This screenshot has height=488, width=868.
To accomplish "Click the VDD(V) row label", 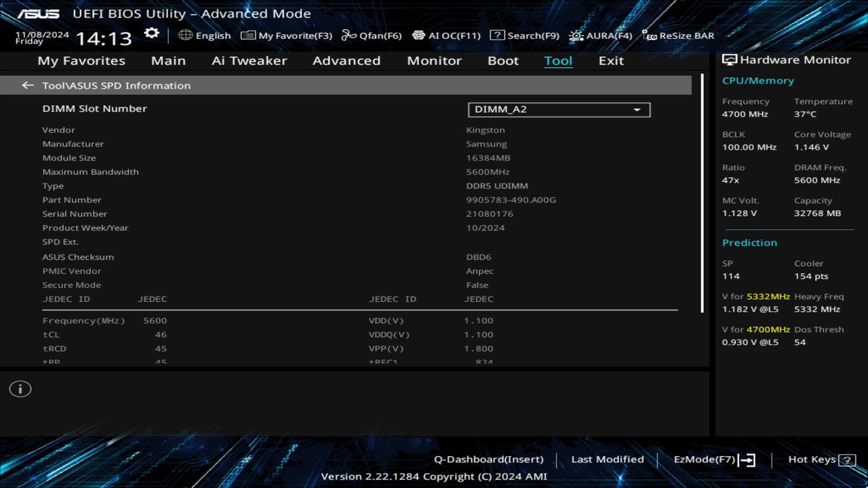I will pyautogui.click(x=387, y=321).
